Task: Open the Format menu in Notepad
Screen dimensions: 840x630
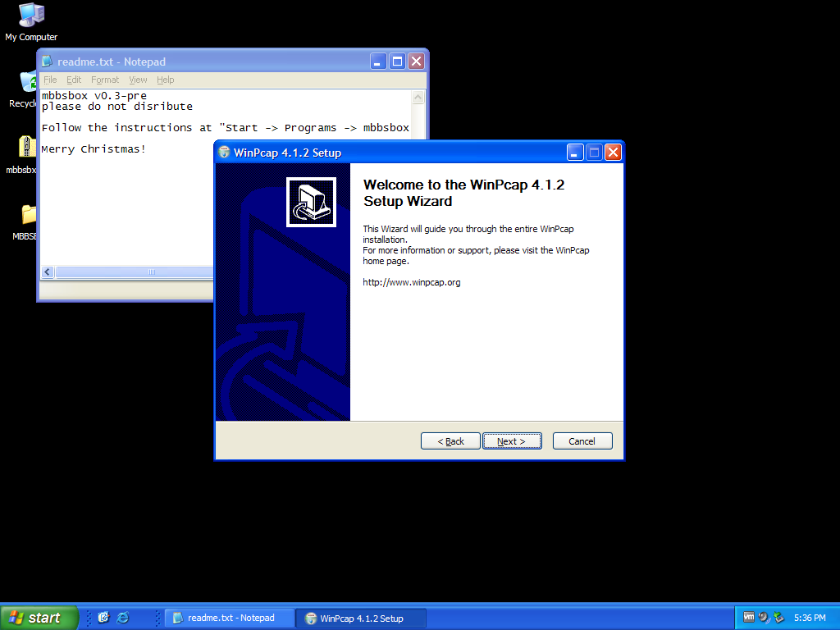Action: pos(105,80)
